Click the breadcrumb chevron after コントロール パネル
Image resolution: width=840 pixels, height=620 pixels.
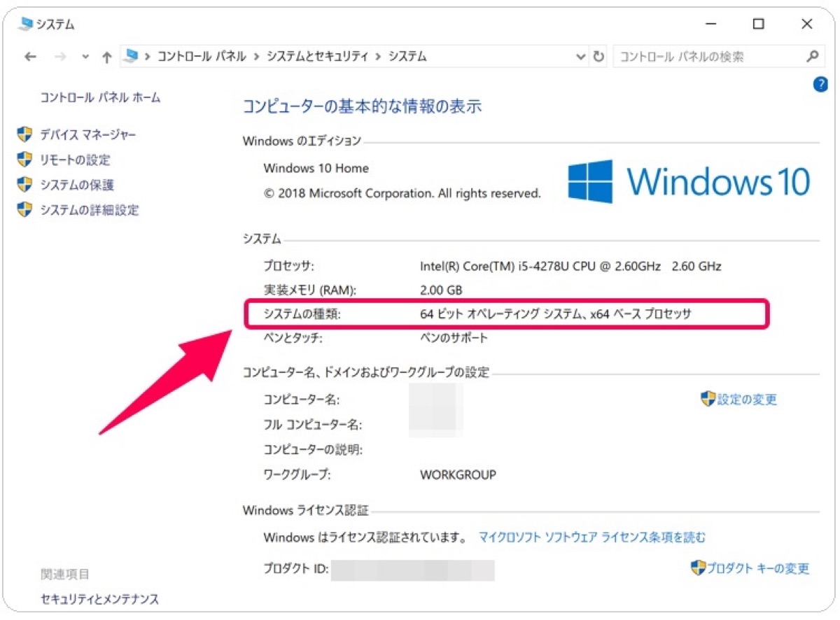click(256, 57)
